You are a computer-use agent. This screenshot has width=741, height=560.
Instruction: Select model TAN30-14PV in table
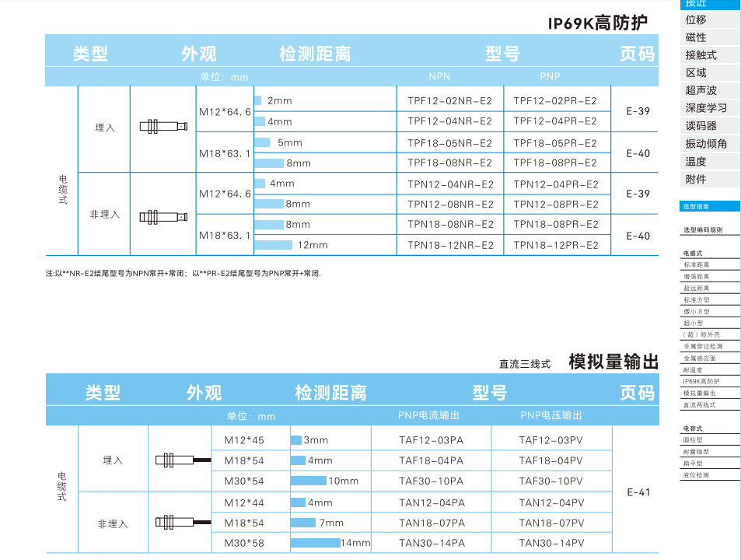[551, 544]
